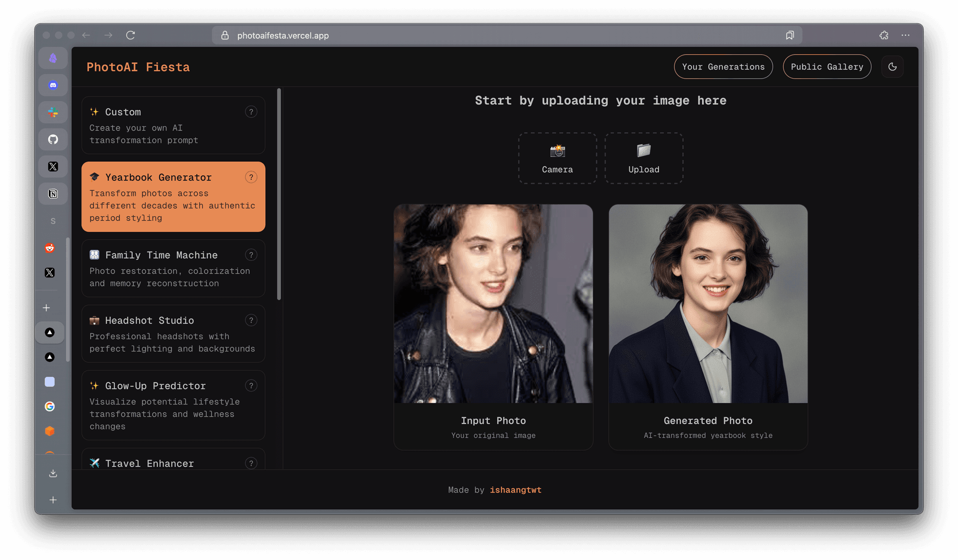Screen dimensions: 958x560
Task: Visit ishaangtwt creator link
Action: click(515, 490)
